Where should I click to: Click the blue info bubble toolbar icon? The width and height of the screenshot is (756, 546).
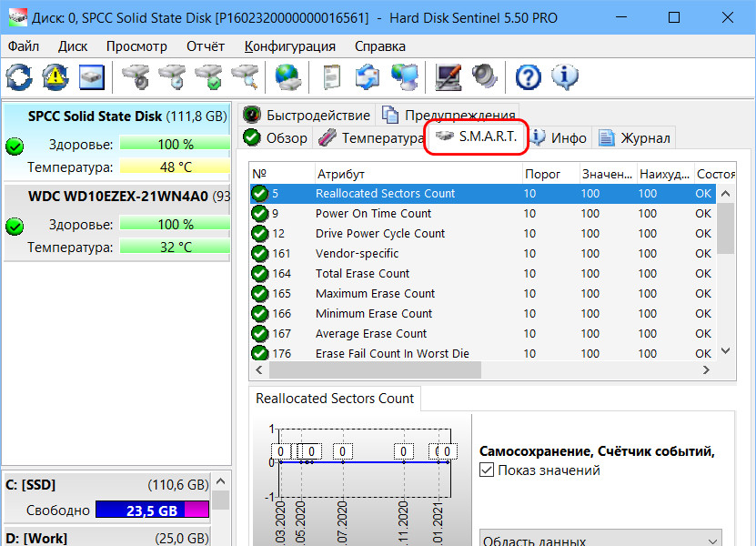(x=565, y=76)
